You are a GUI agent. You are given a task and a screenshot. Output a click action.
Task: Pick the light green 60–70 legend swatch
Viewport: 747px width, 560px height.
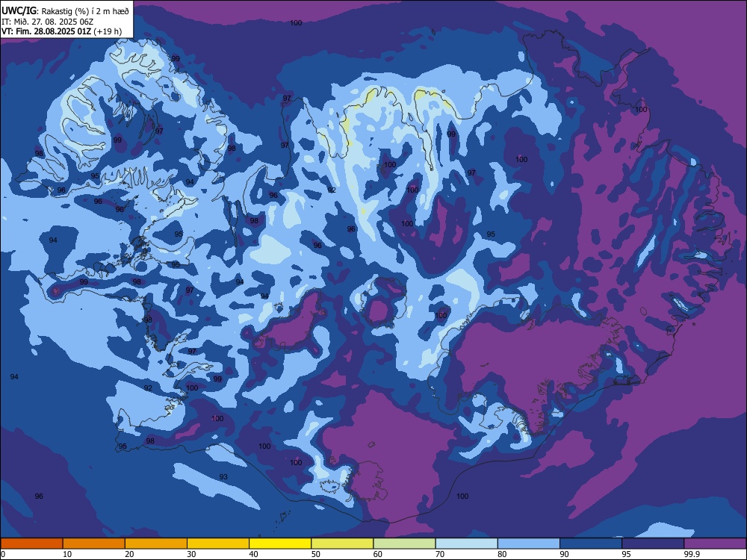pos(404,544)
